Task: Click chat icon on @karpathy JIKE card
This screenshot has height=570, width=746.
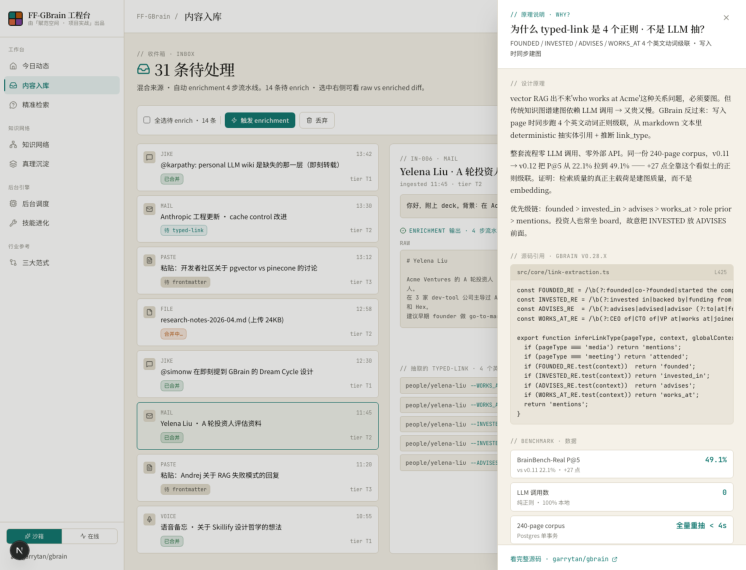Action: 149,157
